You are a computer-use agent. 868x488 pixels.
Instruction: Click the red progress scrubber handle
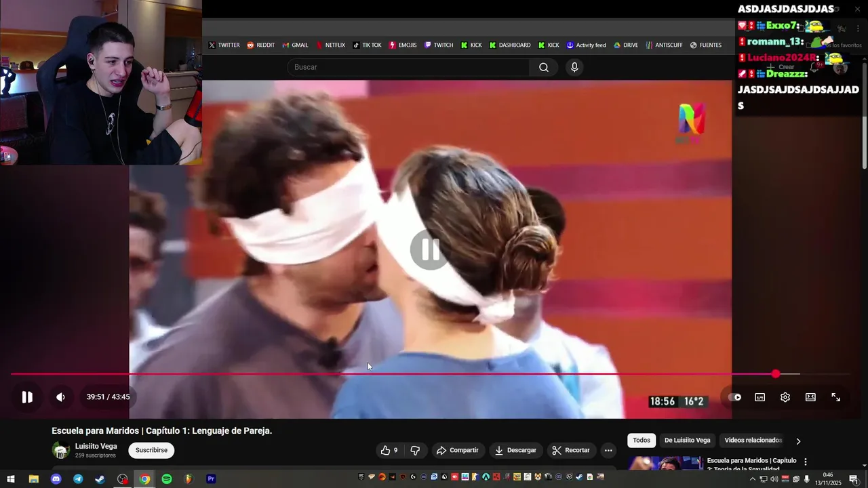pos(776,374)
